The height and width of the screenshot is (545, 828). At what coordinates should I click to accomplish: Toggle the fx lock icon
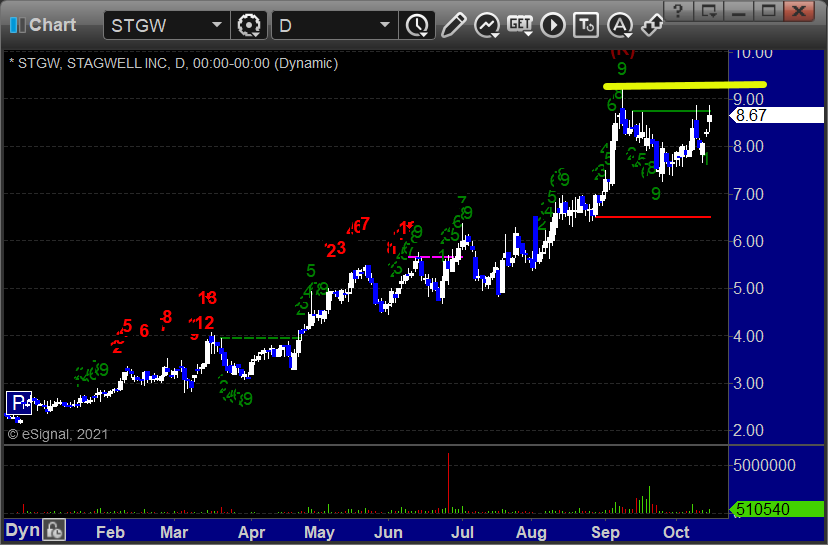(54, 530)
